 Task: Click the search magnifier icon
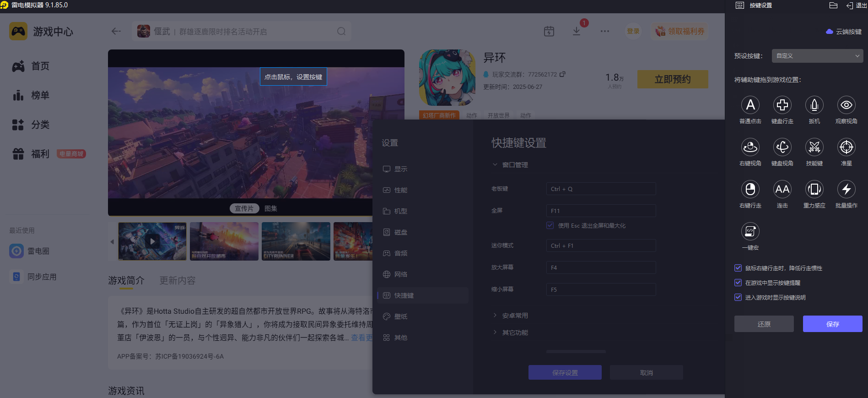pyautogui.click(x=341, y=31)
